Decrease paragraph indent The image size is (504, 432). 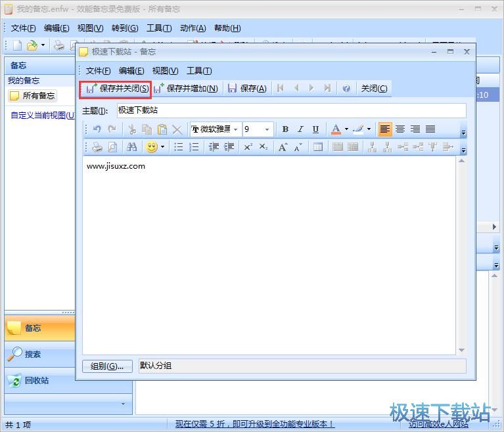(x=214, y=147)
